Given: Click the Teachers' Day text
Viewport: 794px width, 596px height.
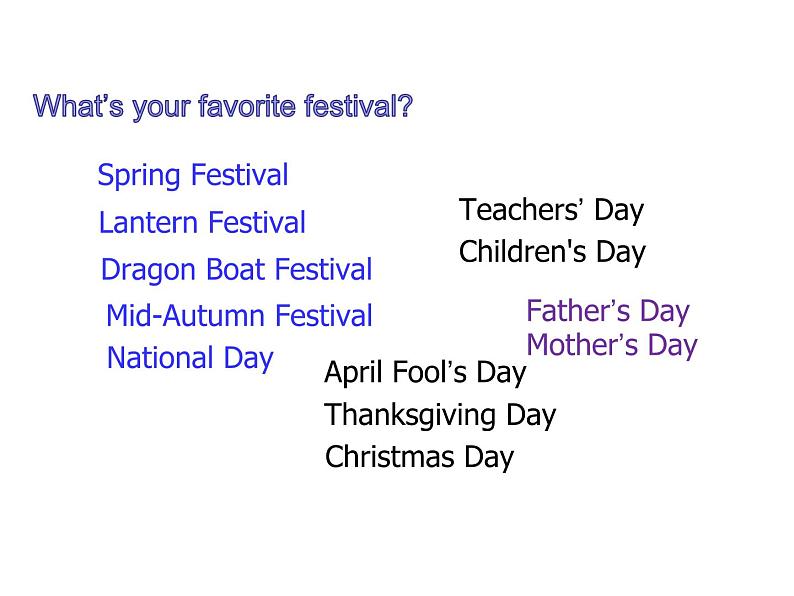Looking at the screenshot, I should [551, 211].
